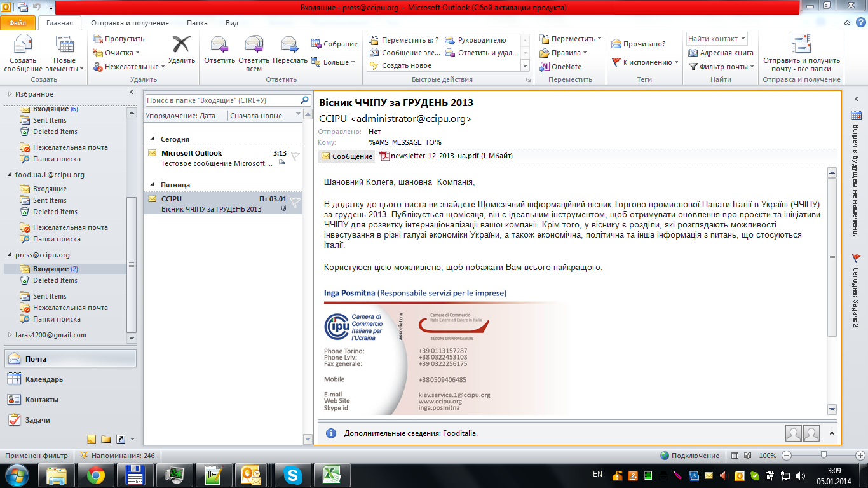Click the Ответить reply button
This screenshot has width=868, height=488.
(219, 51)
